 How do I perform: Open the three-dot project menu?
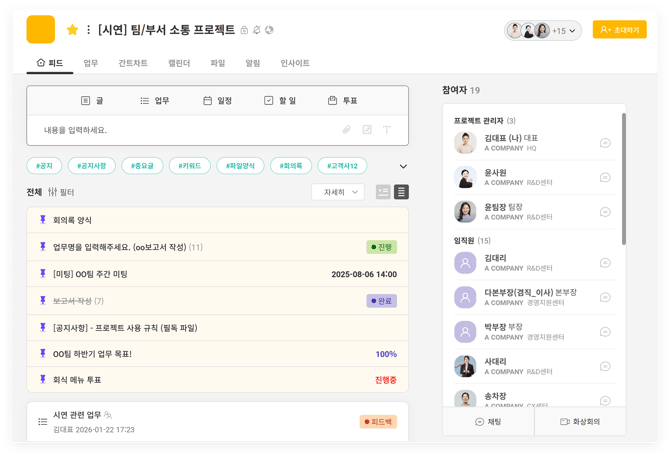point(89,30)
